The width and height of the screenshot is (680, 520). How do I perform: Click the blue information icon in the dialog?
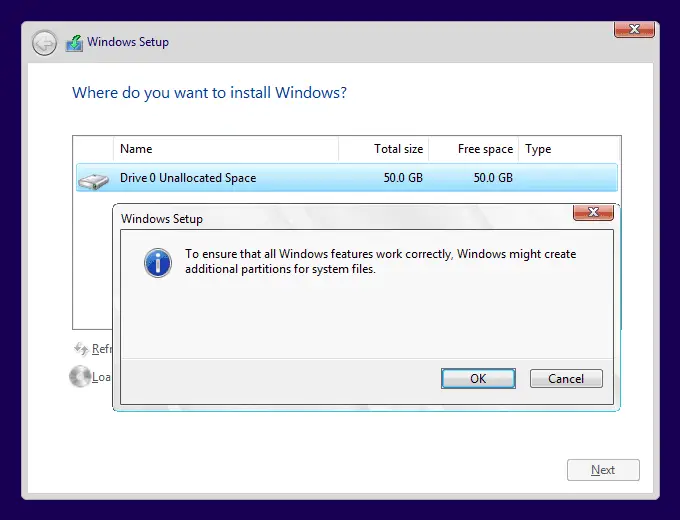click(158, 263)
